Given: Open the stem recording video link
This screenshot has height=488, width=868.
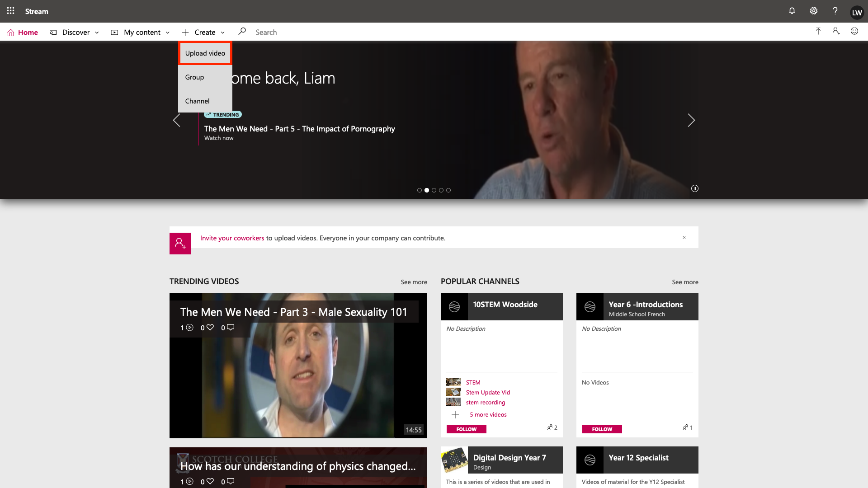Looking at the screenshot, I should point(486,402).
